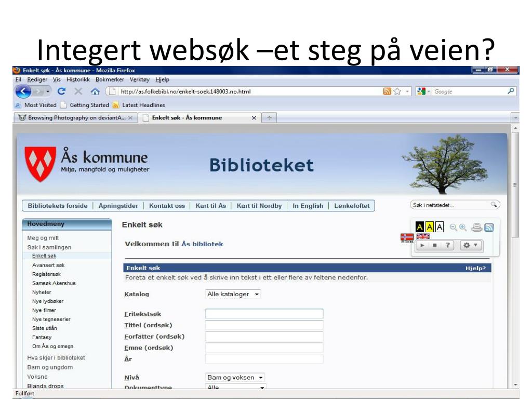The width and height of the screenshot is (532, 399).
Task: Switch to English with the UK flag
Action: [423, 236]
